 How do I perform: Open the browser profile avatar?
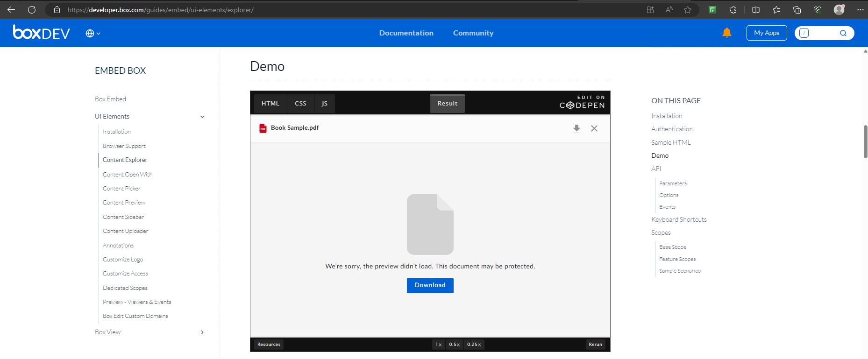[840, 9]
